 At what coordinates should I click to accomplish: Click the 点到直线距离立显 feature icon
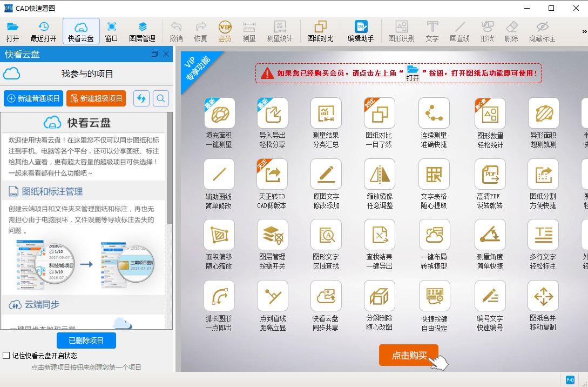pyautogui.click(x=273, y=296)
